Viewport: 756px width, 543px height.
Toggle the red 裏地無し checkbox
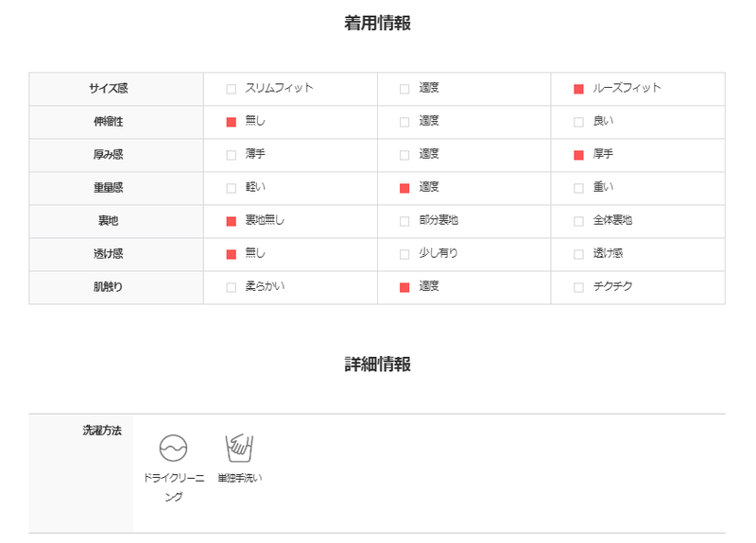231,221
